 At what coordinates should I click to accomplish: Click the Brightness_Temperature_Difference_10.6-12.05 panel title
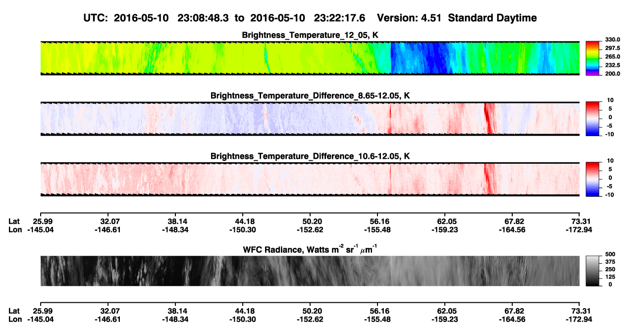click(x=310, y=156)
